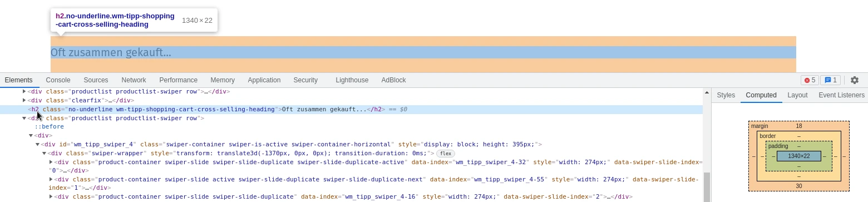The image size is (868, 202).
Task: Select the ::before pseudo-element node
Action: coord(49,127)
